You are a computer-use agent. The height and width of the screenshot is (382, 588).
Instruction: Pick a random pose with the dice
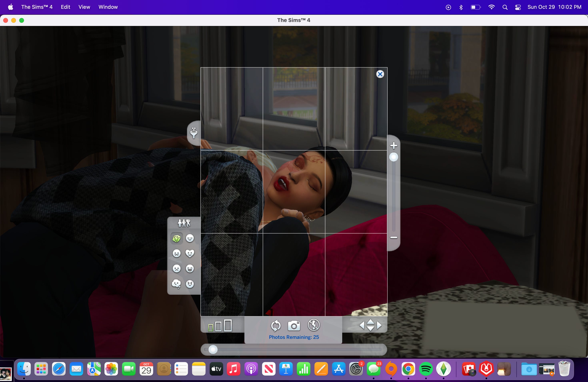click(176, 238)
